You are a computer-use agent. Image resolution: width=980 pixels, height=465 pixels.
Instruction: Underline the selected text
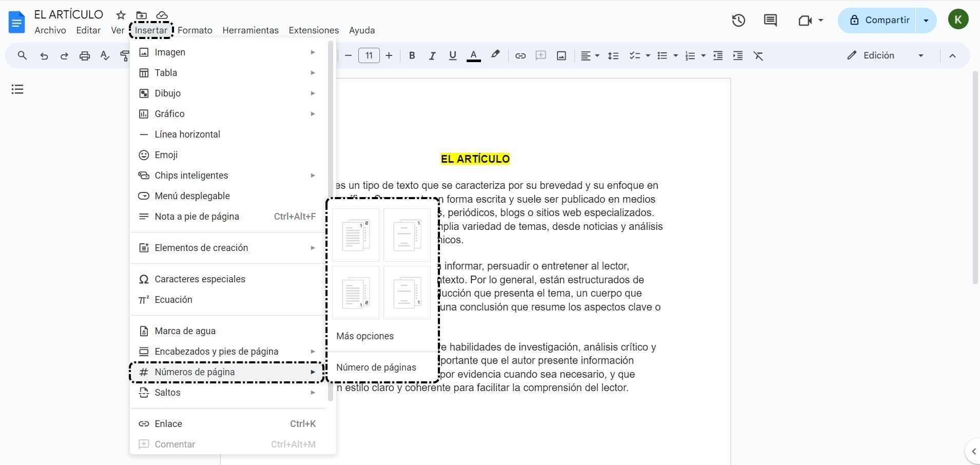(x=452, y=55)
